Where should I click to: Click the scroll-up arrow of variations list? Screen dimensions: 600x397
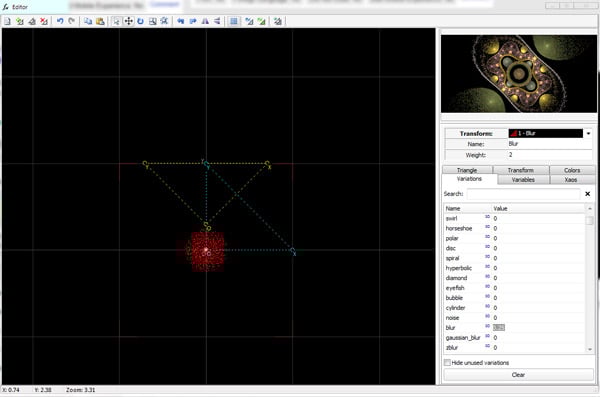[589, 209]
